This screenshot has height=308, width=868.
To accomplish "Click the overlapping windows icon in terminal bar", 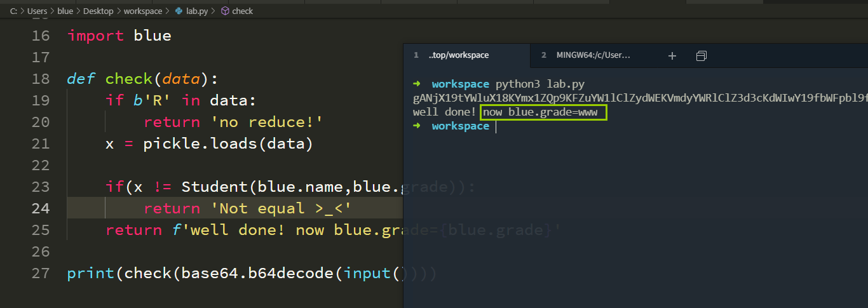I will pyautogui.click(x=702, y=56).
